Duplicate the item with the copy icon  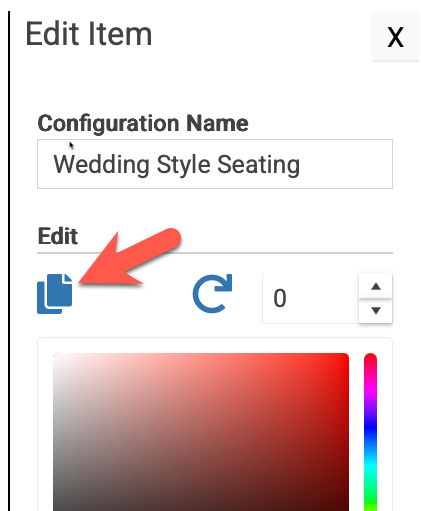(x=54, y=294)
